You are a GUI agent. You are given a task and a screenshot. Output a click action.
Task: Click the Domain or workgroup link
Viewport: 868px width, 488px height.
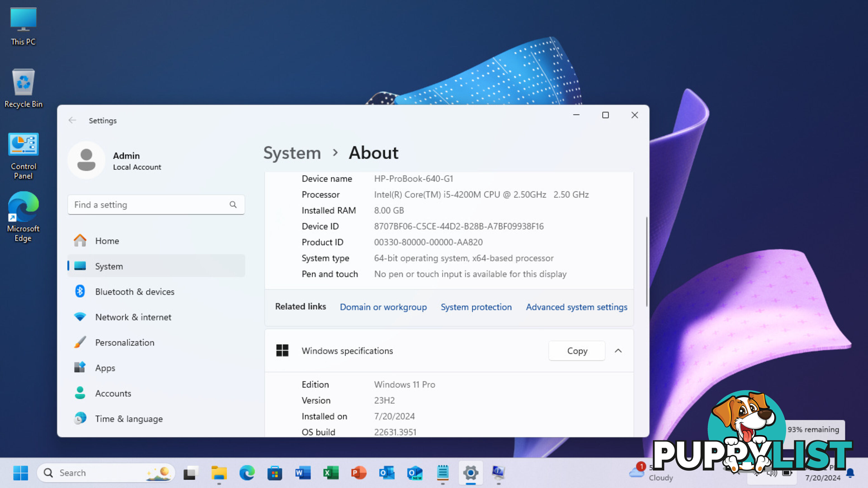tap(383, 306)
